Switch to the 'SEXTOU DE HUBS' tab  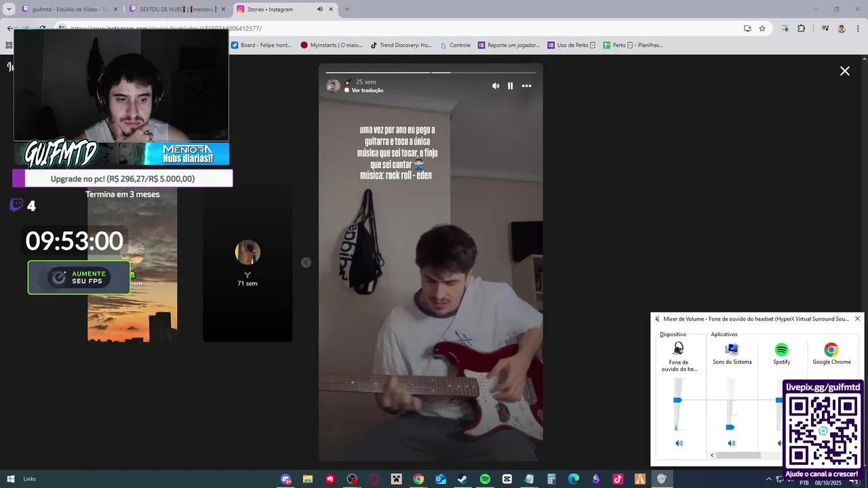[x=175, y=9]
